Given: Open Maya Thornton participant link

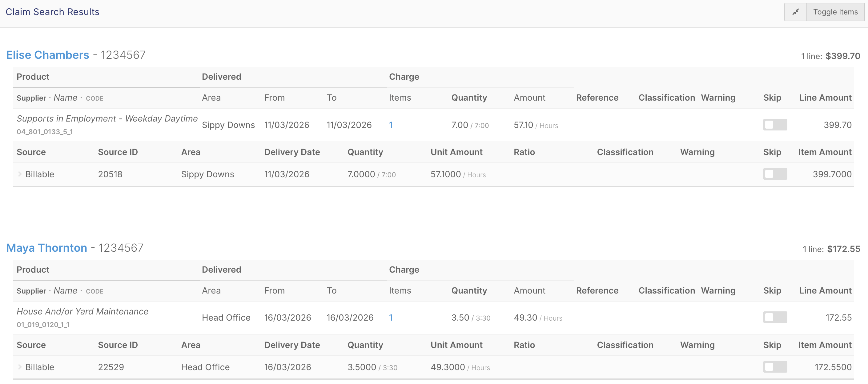Looking at the screenshot, I should [46, 248].
